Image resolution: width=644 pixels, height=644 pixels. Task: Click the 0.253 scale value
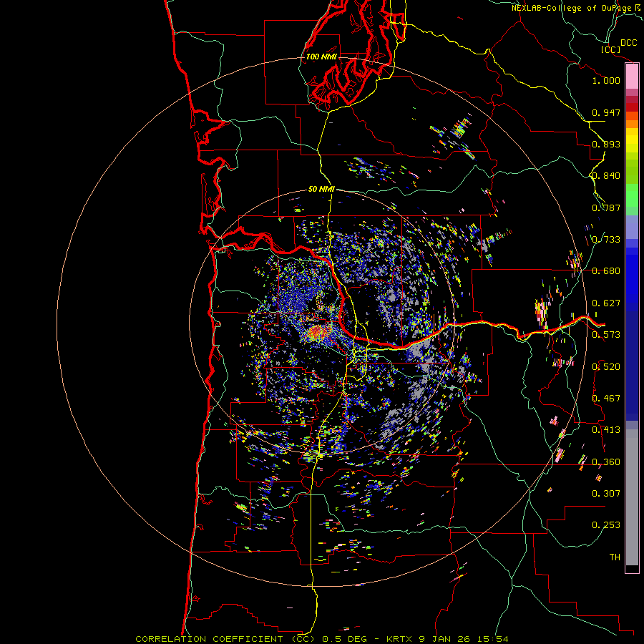pos(606,525)
